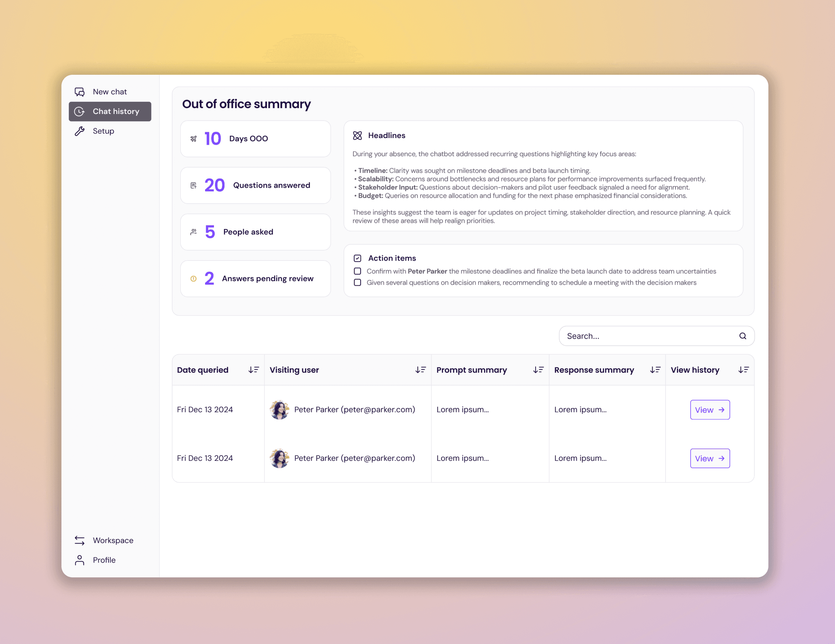
Task: Open Workspace via the arrows icon
Action: click(x=80, y=540)
